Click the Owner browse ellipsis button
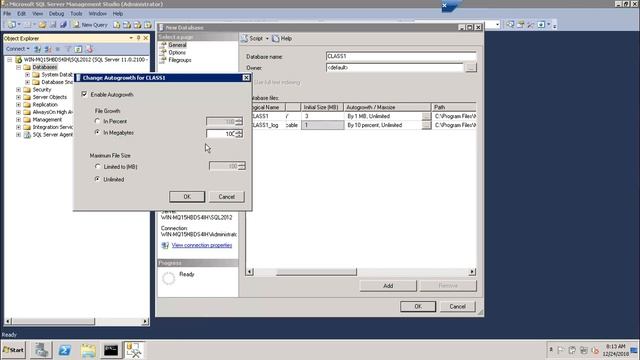This screenshot has width=640, height=360. point(471,68)
